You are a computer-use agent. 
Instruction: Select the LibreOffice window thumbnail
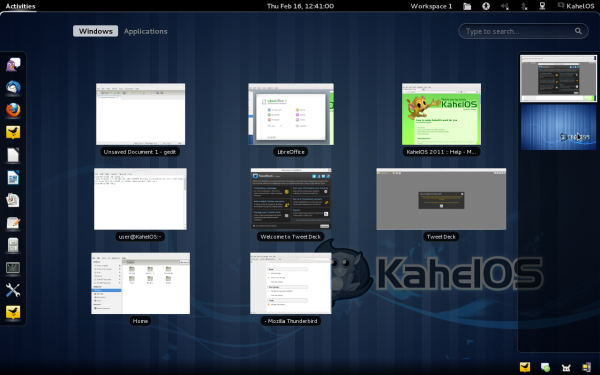click(291, 114)
